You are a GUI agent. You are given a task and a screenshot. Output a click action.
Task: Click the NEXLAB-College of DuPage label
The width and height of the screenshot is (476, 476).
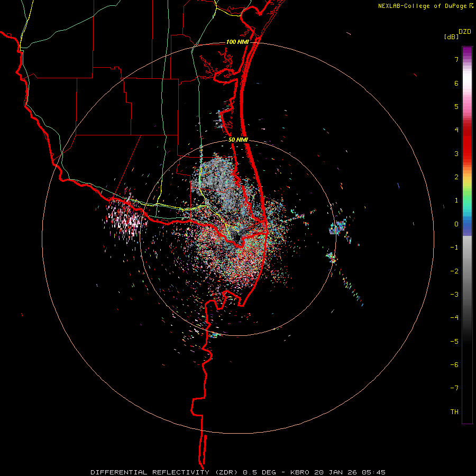coord(423,6)
